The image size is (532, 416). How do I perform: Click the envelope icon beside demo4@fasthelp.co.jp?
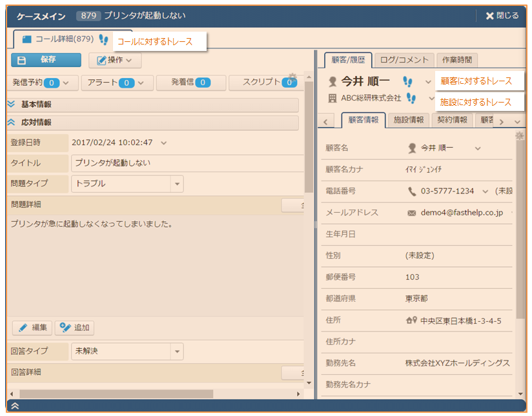tap(411, 212)
